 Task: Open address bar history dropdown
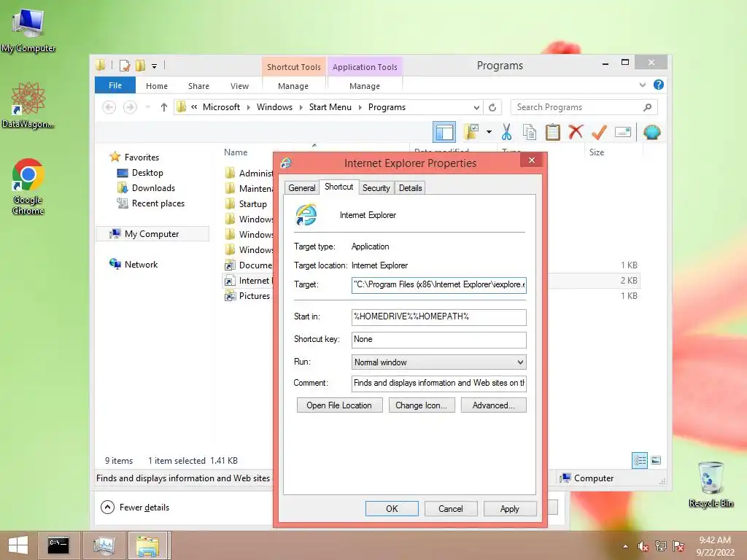[476, 107]
